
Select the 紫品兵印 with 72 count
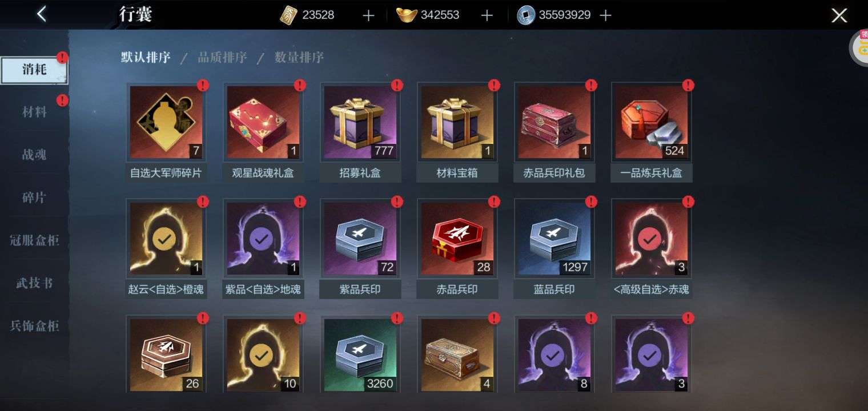click(x=360, y=239)
